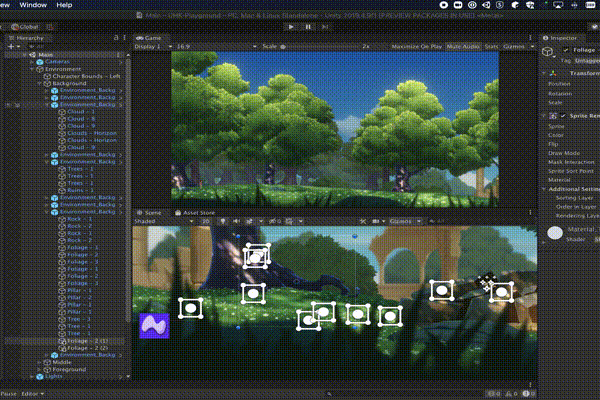600x400 pixels.
Task: Toggle the Scene grid visibility icon
Action: click(289, 221)
